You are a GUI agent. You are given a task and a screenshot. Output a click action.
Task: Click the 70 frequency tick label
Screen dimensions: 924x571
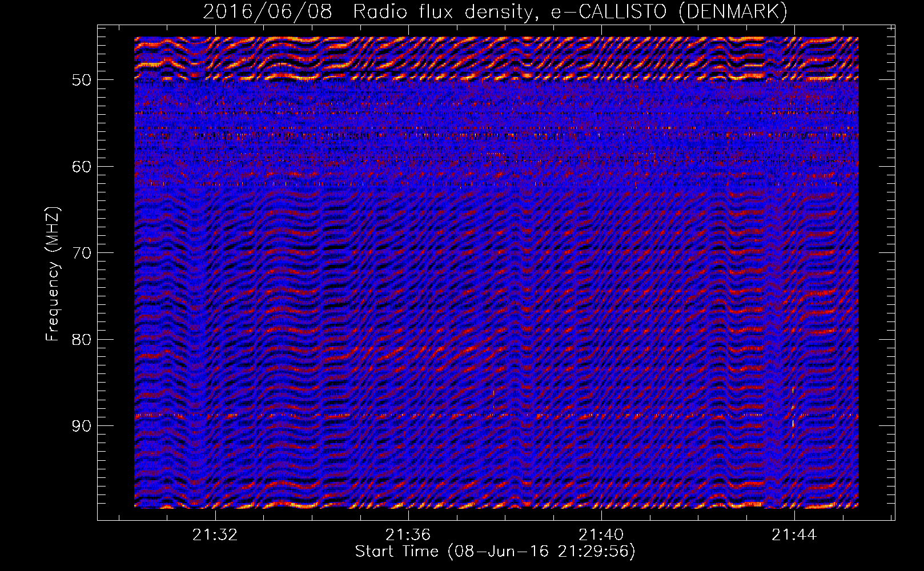pyautogui.click(x=81, y=253)
